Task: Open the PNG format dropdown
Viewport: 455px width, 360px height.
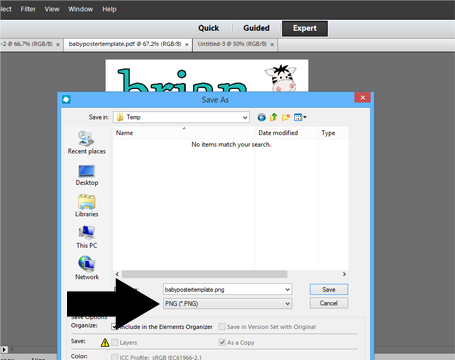Action: pos(228,304)
